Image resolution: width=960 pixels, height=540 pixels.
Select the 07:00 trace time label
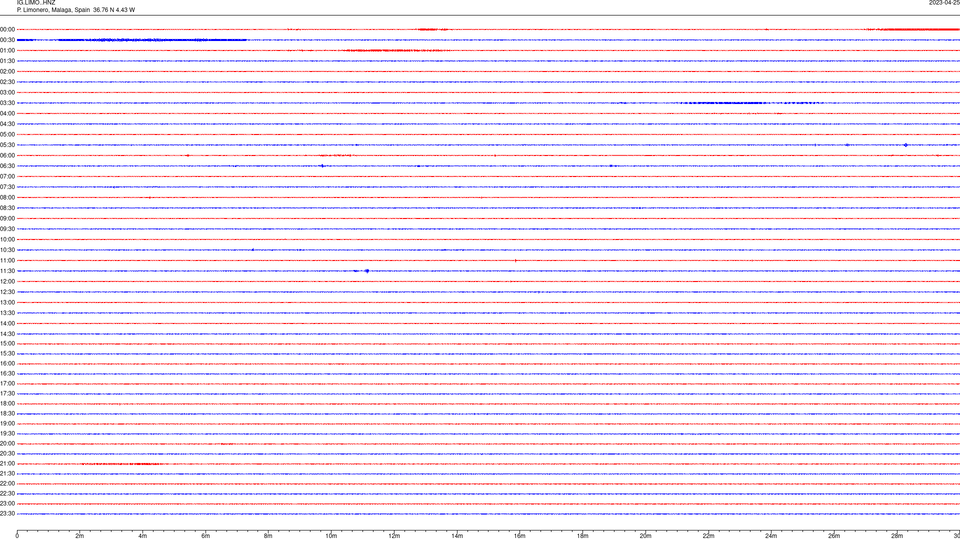7,176
